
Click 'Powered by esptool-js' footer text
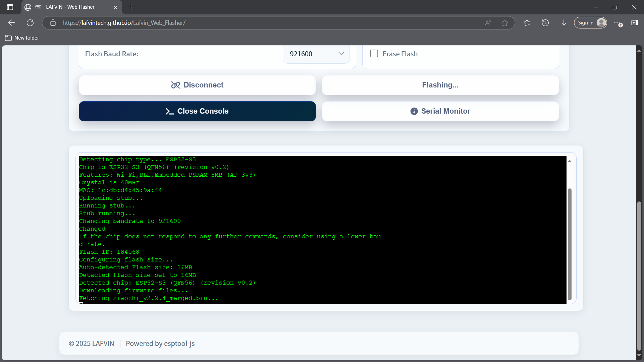pos(160,344)
